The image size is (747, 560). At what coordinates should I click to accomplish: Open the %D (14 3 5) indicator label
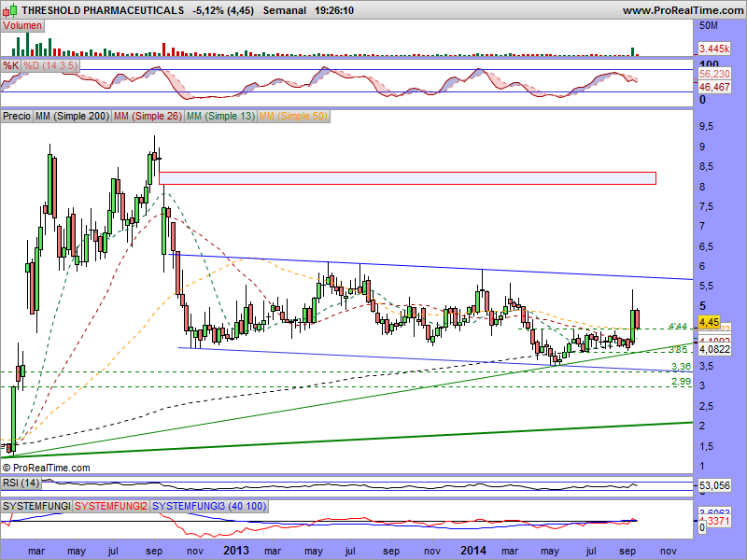(50, 65)
